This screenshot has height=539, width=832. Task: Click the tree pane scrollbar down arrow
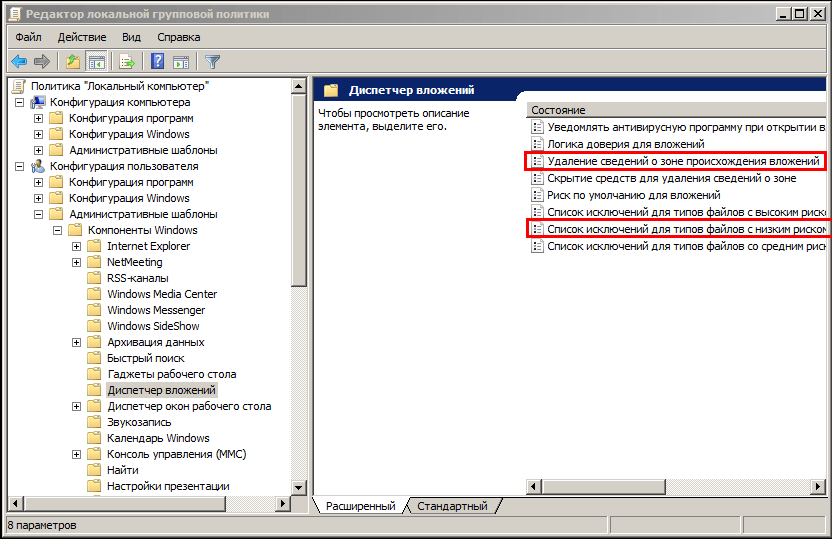point(299,486)
